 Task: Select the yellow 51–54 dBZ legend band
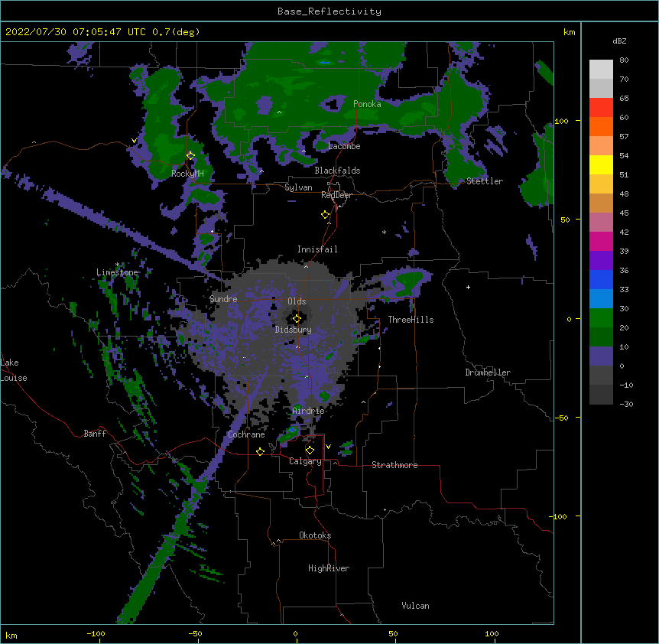601,164
